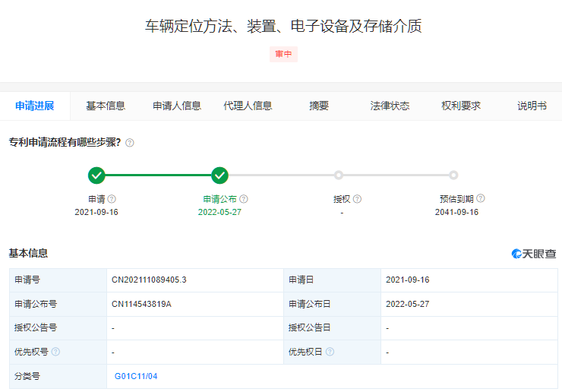Click estimated expiry date 2041-09-16
The width and height of the screenshot is (562, 392).
456,212
